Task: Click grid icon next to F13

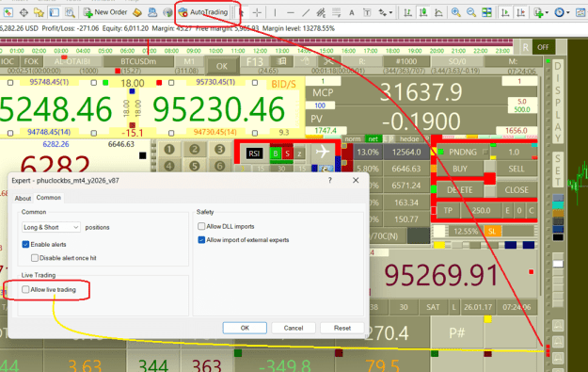Action: [282, 61]
